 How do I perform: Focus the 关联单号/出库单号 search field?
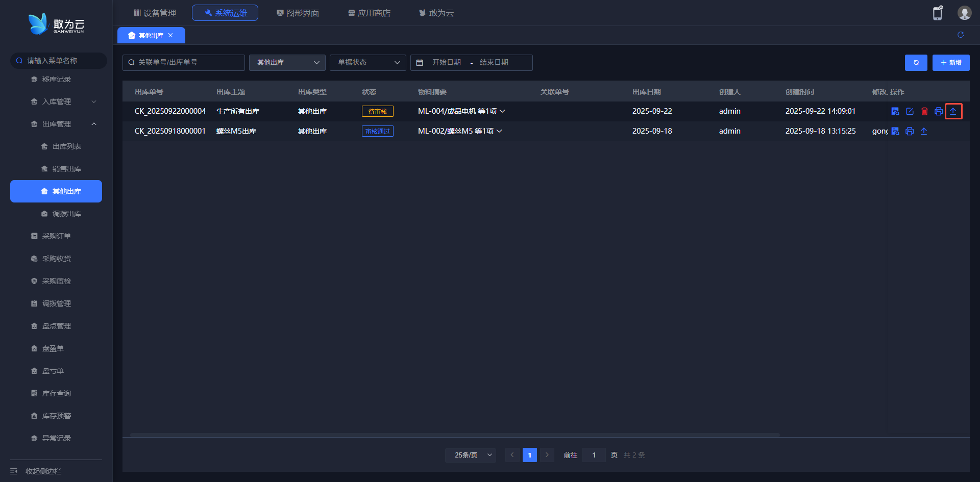click(184, 63)
